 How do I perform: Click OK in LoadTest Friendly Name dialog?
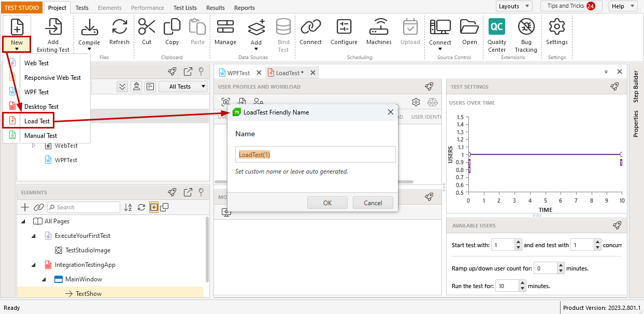click(x=327, y=203)
